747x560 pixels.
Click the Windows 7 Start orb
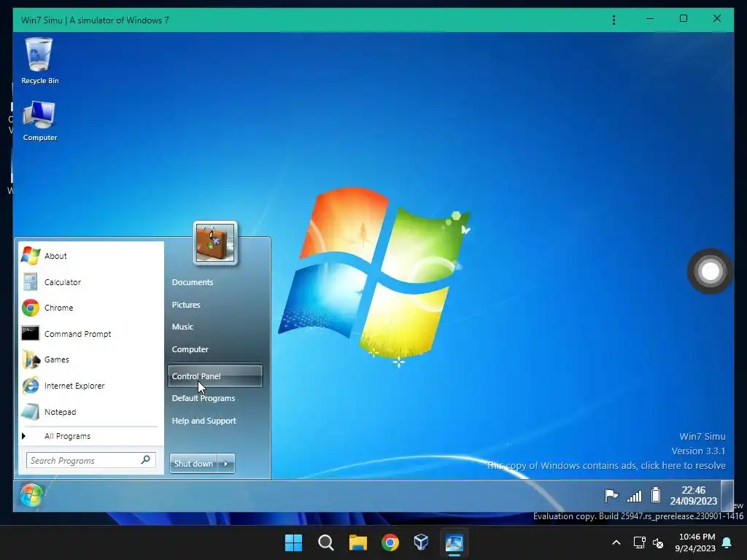point(32,495)
